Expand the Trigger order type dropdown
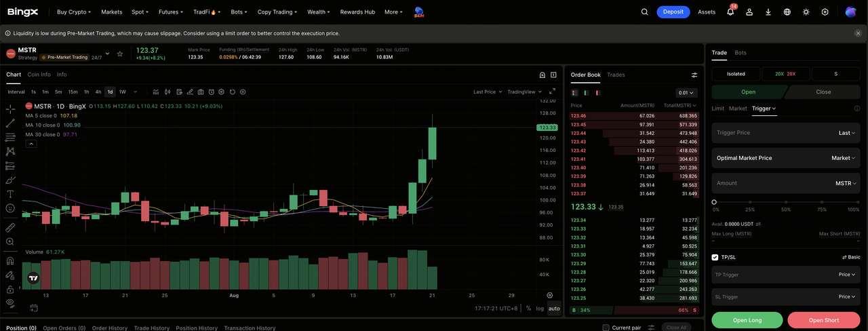This screenshot has width=868, height=331. tap(764, 109)
